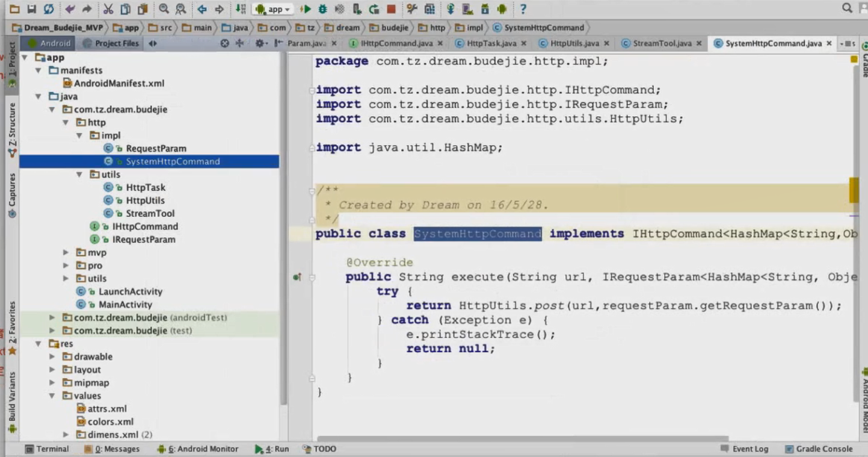Open AndroidManifest.xml in the tree

pyautogui.click(x=113, y=84)
